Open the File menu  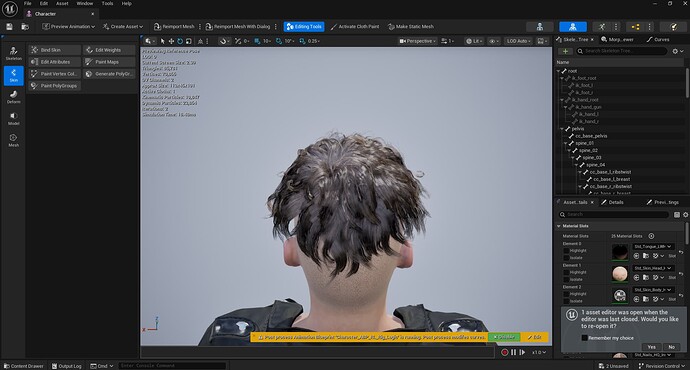tap(28, 4)
